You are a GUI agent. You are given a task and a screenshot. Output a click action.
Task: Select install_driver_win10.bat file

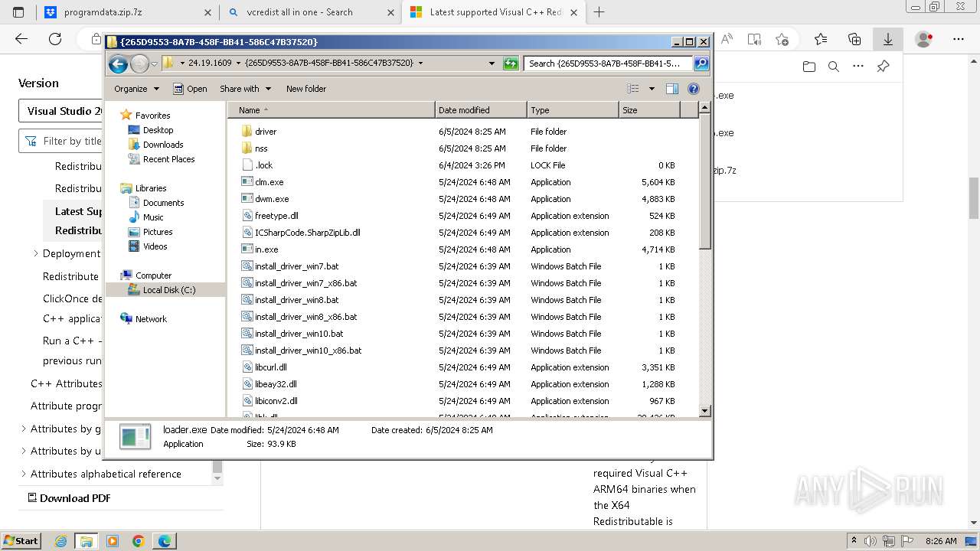pos(299,334)
